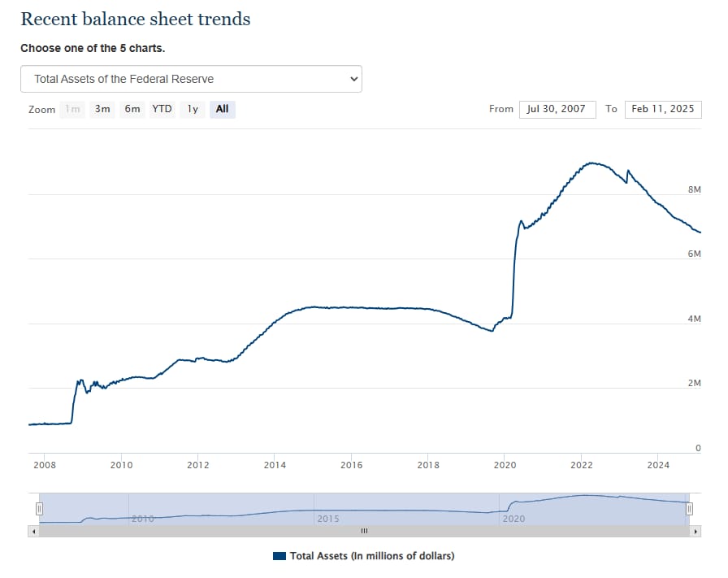Click the 2020 label in navigator
The height and width of the screenshot is (578, 728).
(x=513, y=519)
